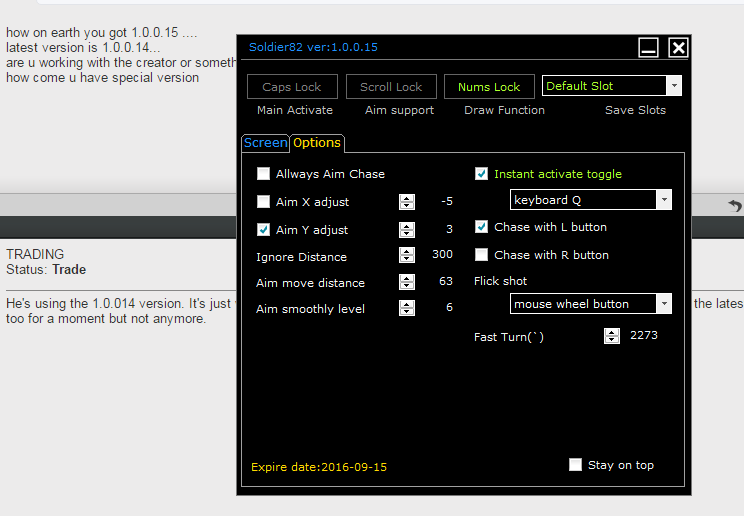
Task: Uncheck Chase with L button
Action: (x=481, y=227)
